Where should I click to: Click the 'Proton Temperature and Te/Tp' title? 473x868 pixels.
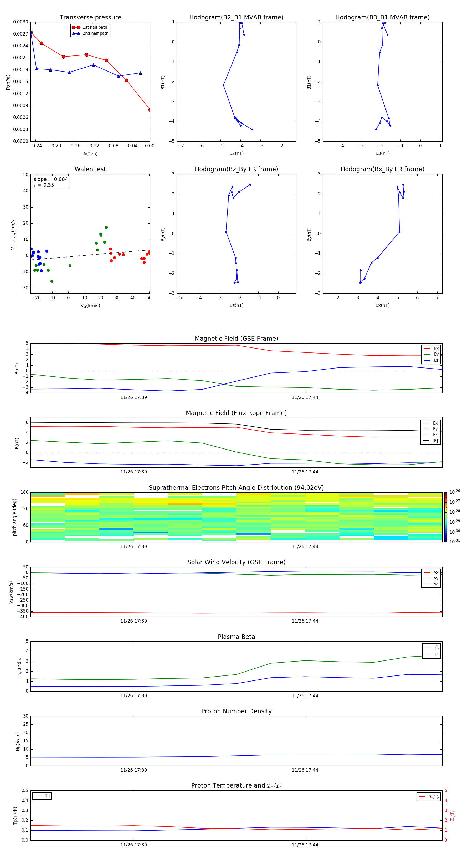pos(236,786)
